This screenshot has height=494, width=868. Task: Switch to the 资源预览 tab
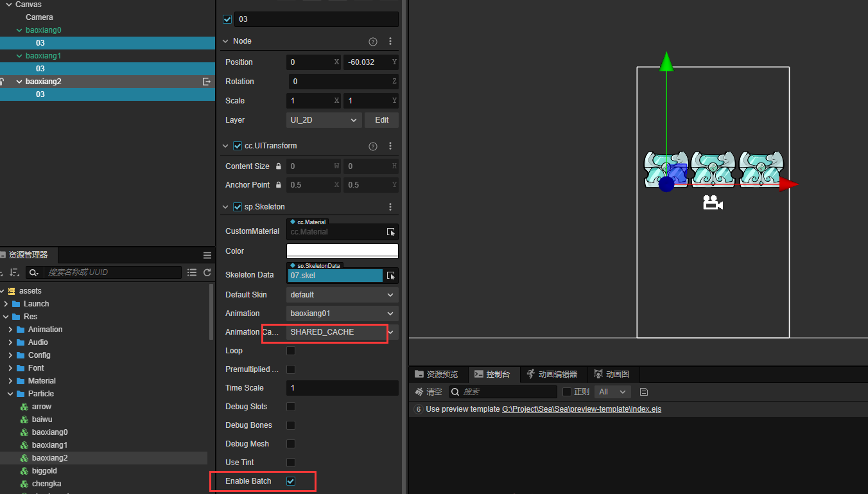[x=437, y=374]
